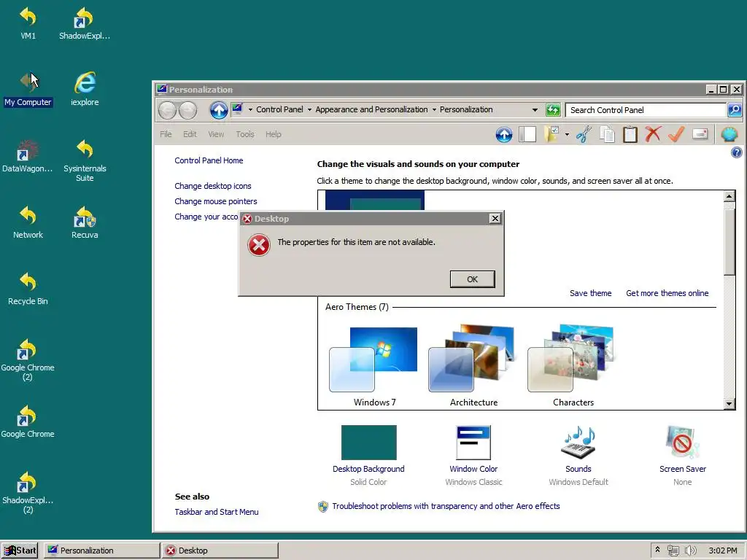Close the Desktop error dialog

pyautogui.click(x=495, y=218)
